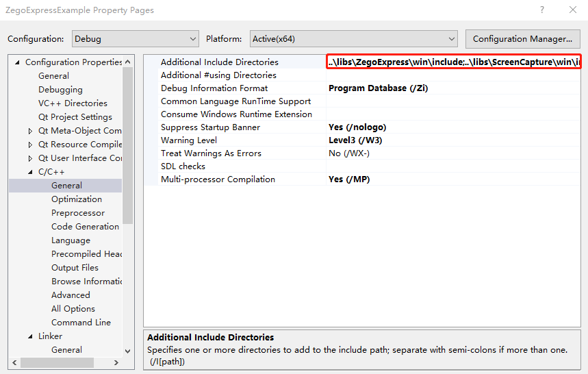Expand the Qt Meta-Object Compiler node
Viewport: 588px width, 374px height.
[30, 131]
